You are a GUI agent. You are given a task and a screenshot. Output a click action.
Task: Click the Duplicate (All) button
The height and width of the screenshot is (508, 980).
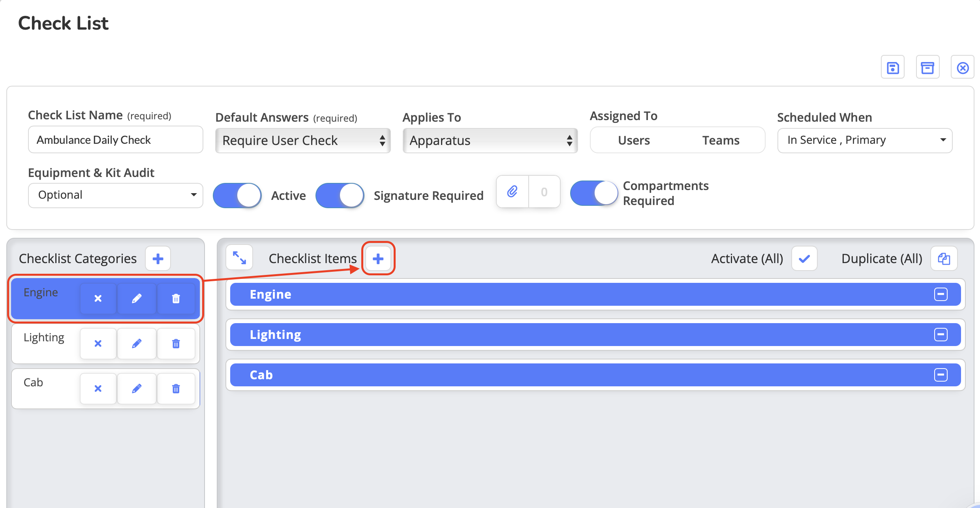tap(944, 259)
